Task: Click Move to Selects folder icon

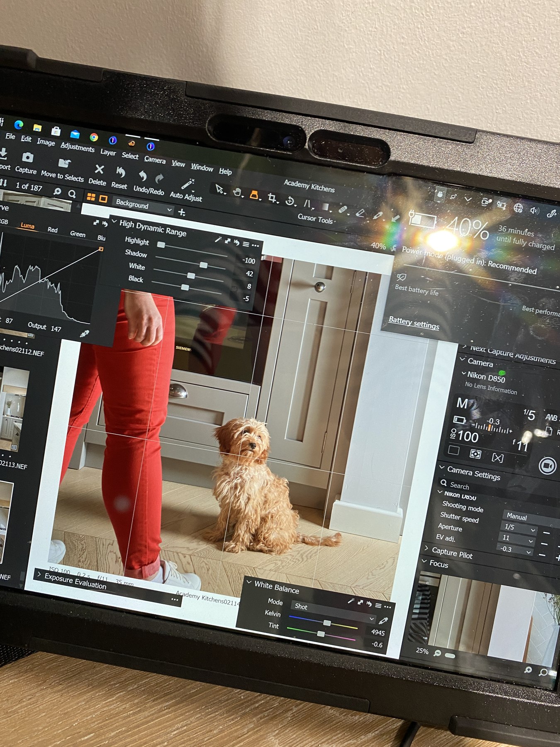Action: tap(64, 163)
